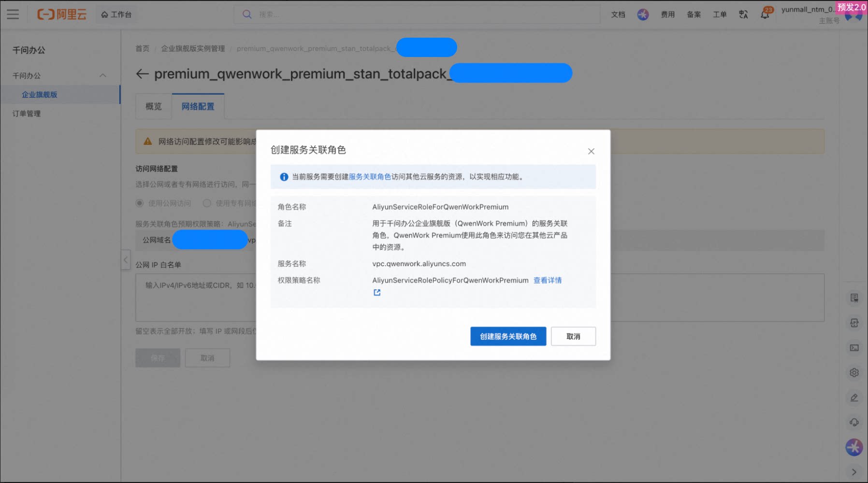The height and width of the screenshot is (483, 868).
Task: Click 创建服务关联角色 blue button
Action: (508, 336)
